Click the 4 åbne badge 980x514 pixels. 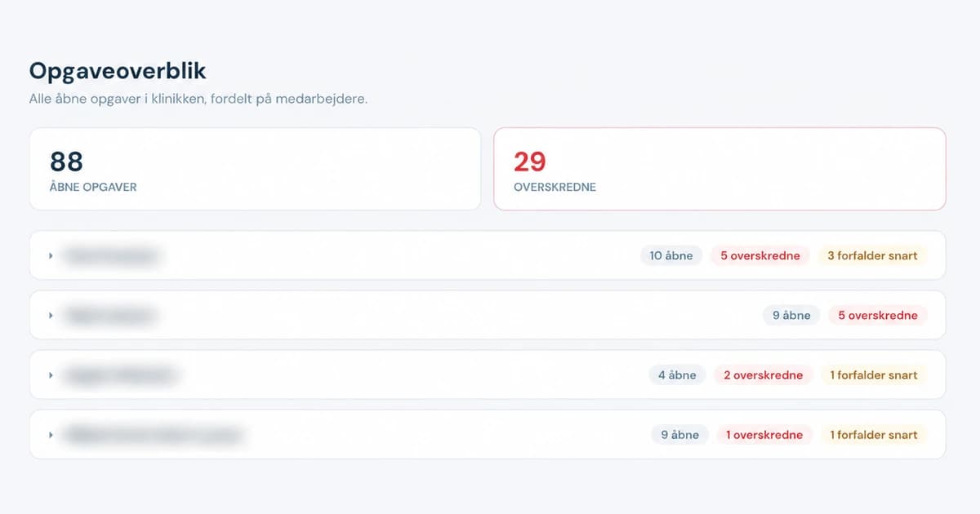tap(678, 375)
